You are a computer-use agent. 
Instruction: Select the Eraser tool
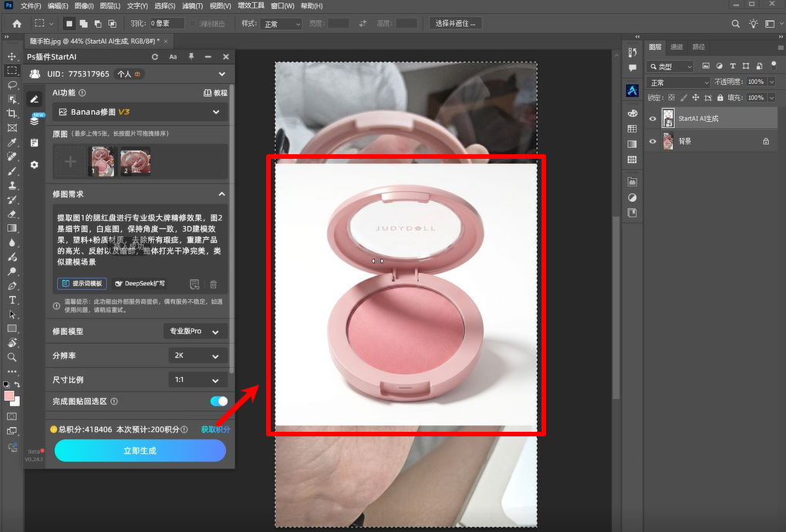12,214
